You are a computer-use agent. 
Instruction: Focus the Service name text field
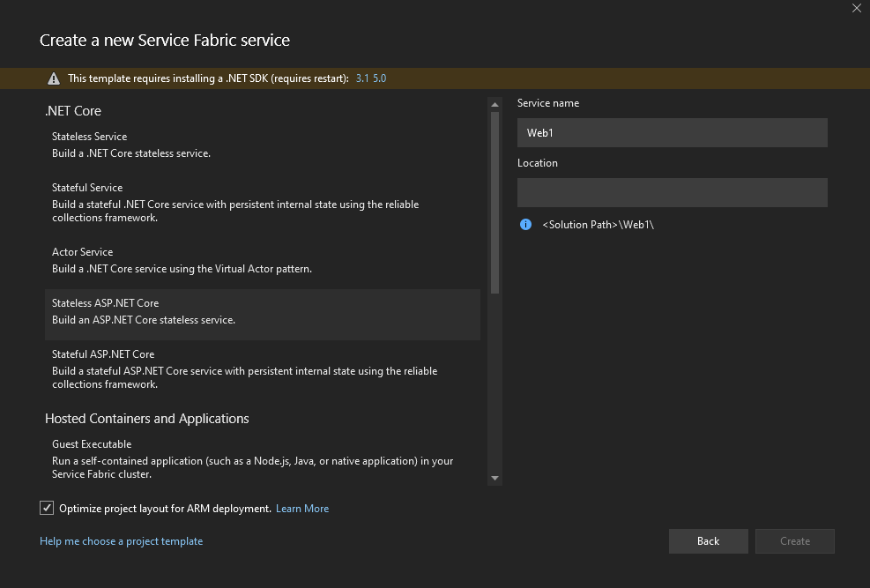[672, 133]
